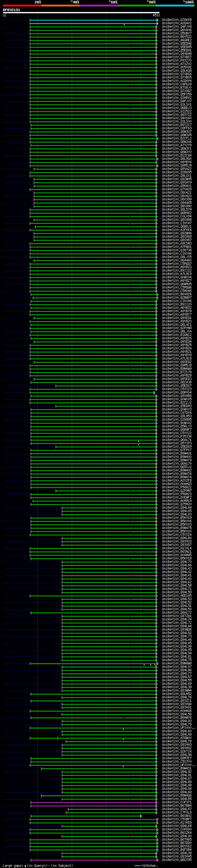Image resolution: width=197 pixels, height=868 pixels.
Task: Open hit UniRef100_P35334
Action: 177,437
